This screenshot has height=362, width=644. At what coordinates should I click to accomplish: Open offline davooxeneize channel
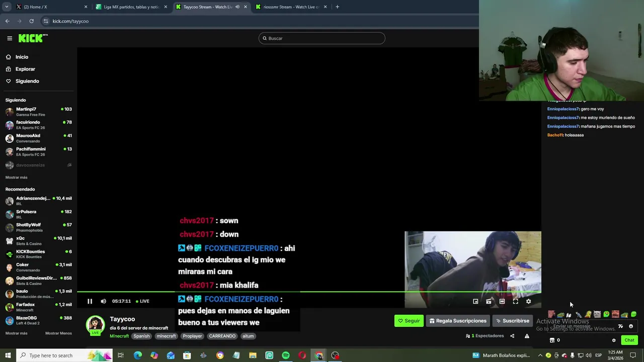(x=38, y=165)
